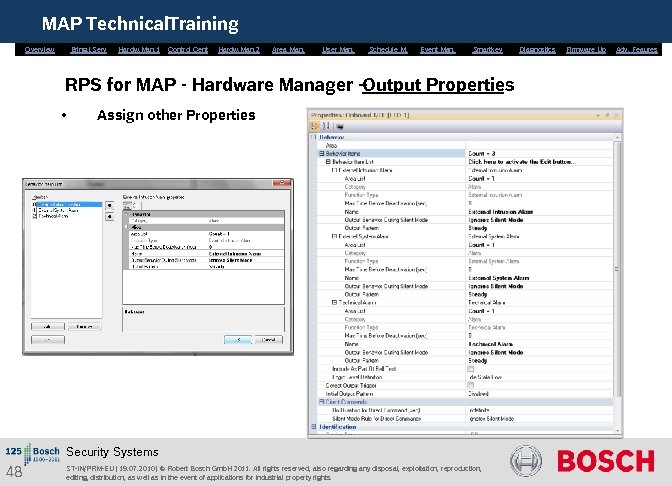672x486 pixels.
Task: Toggle Correct Output Trigger checkbox
Action: [x=471, y=385]
